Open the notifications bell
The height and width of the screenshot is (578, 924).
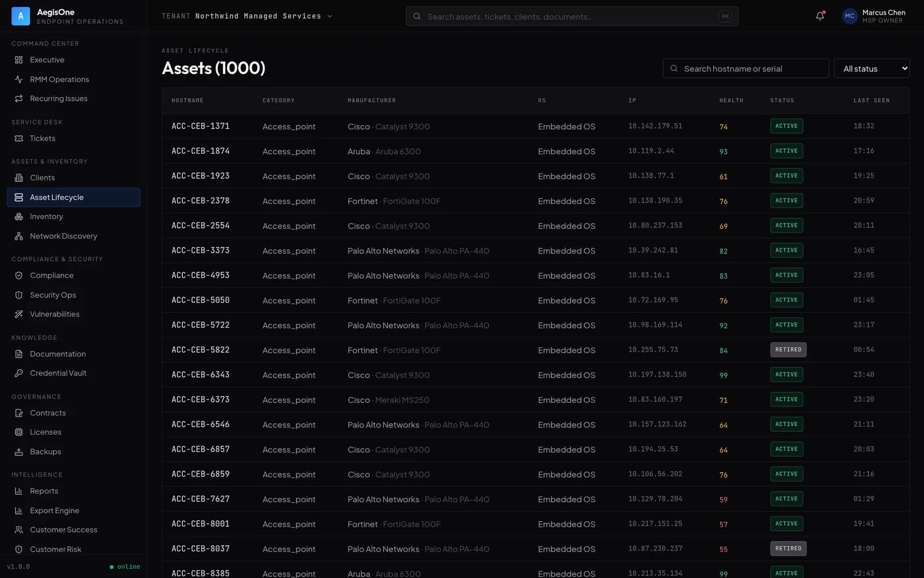(x=820, y=16)
